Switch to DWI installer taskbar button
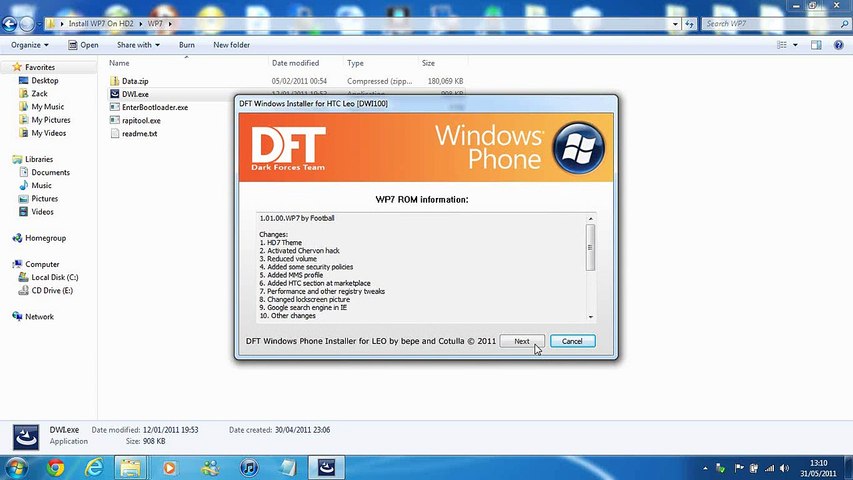Screen dimensions: 853x480 [326, 467]
